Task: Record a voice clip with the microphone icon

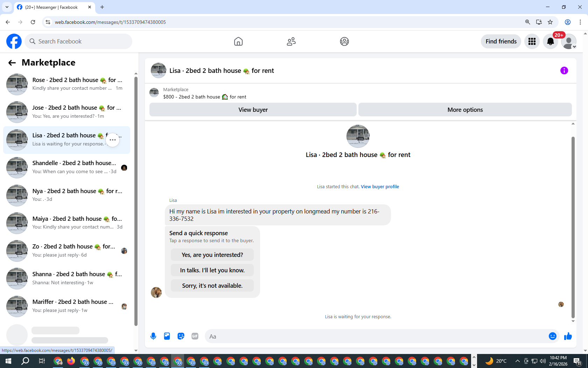Action: click(x=153, y=336)
